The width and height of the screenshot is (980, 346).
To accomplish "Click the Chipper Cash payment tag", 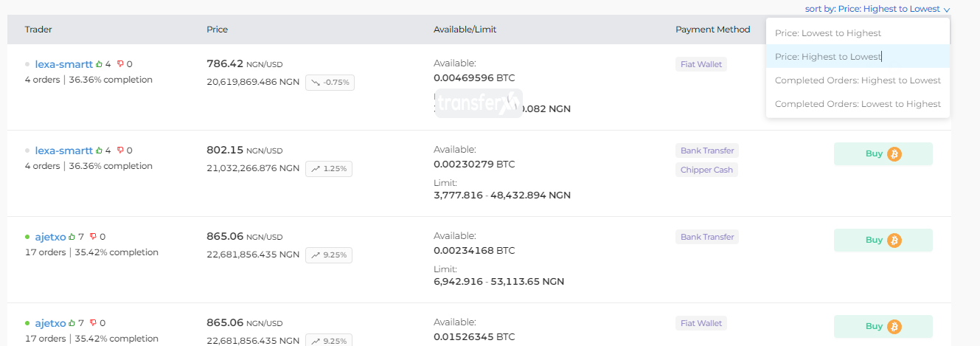I will tap(706, 170).
